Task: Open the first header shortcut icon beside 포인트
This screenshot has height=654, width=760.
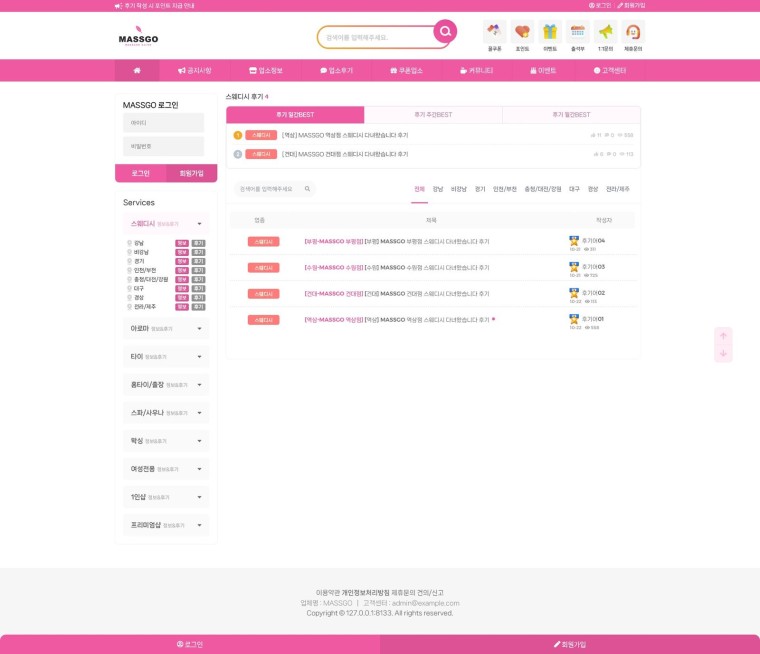Action: 494,32
